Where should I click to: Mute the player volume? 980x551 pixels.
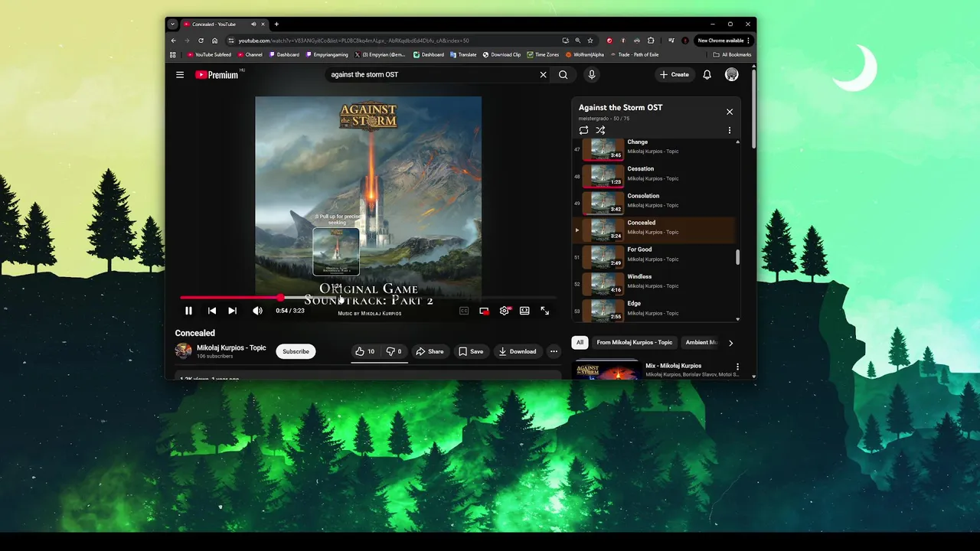tap(257, 311)
